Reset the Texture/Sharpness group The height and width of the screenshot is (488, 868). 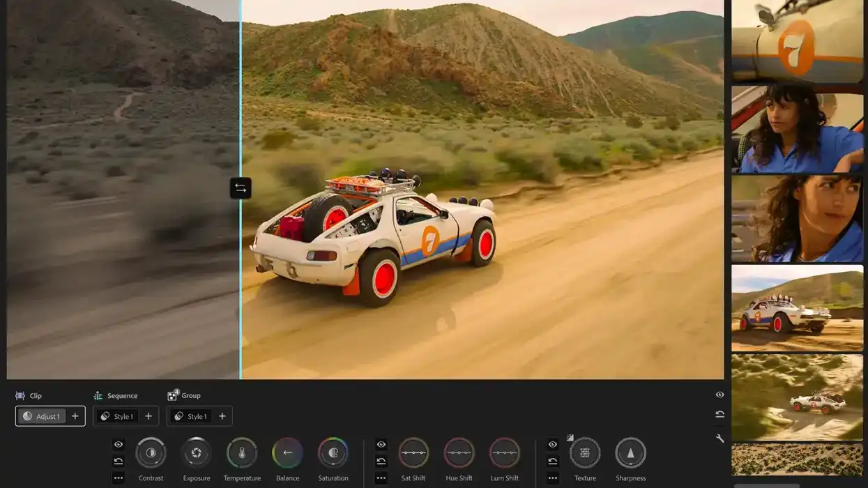(553, 461)
